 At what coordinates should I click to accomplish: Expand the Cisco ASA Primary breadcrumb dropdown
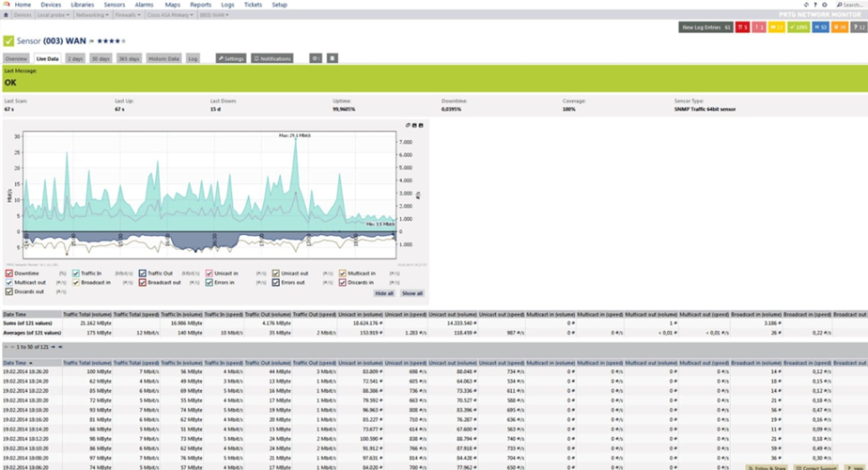(x=169, y=16)
